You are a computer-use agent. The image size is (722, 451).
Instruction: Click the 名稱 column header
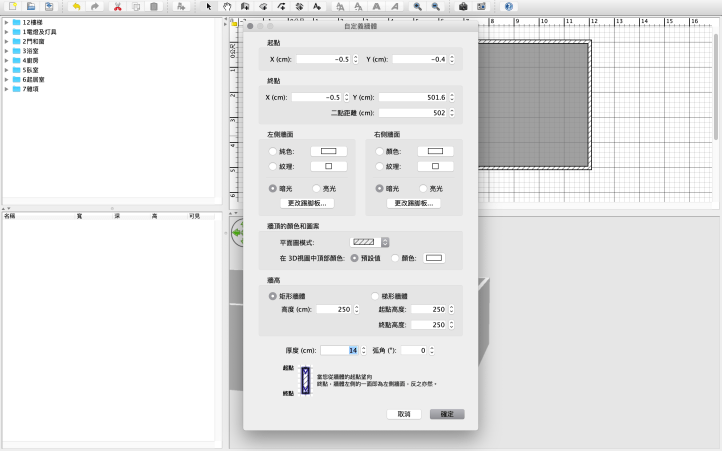pos(10,216)
